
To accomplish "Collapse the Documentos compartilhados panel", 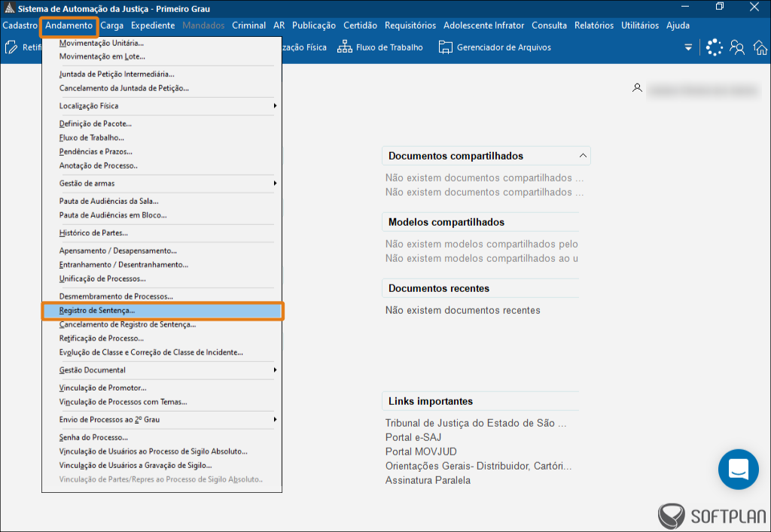I will click(583, 156).
